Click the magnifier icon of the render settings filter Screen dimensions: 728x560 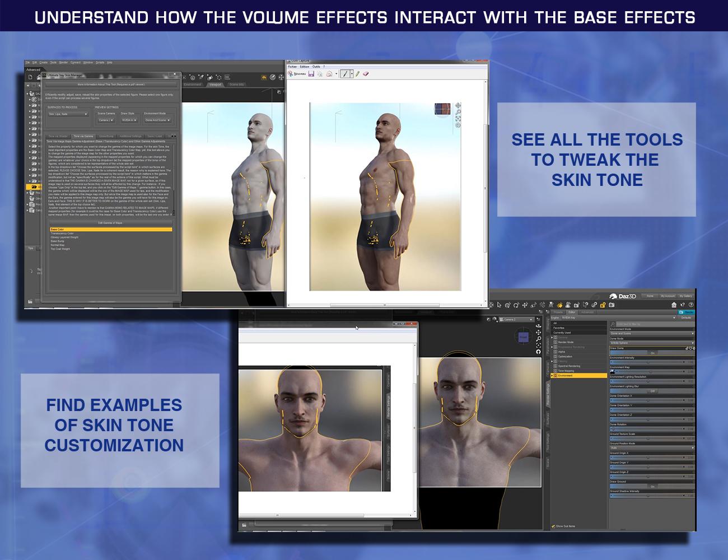612,324
